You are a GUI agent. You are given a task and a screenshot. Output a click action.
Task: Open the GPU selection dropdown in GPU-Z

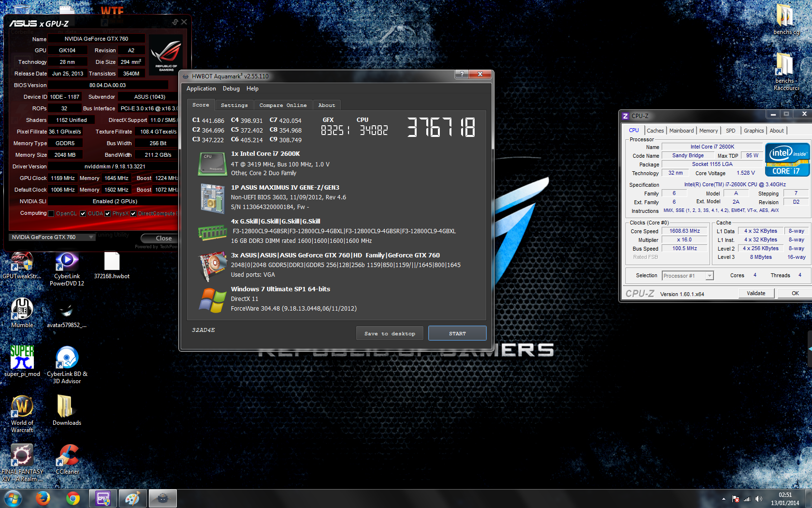click(x=53, y=237)
